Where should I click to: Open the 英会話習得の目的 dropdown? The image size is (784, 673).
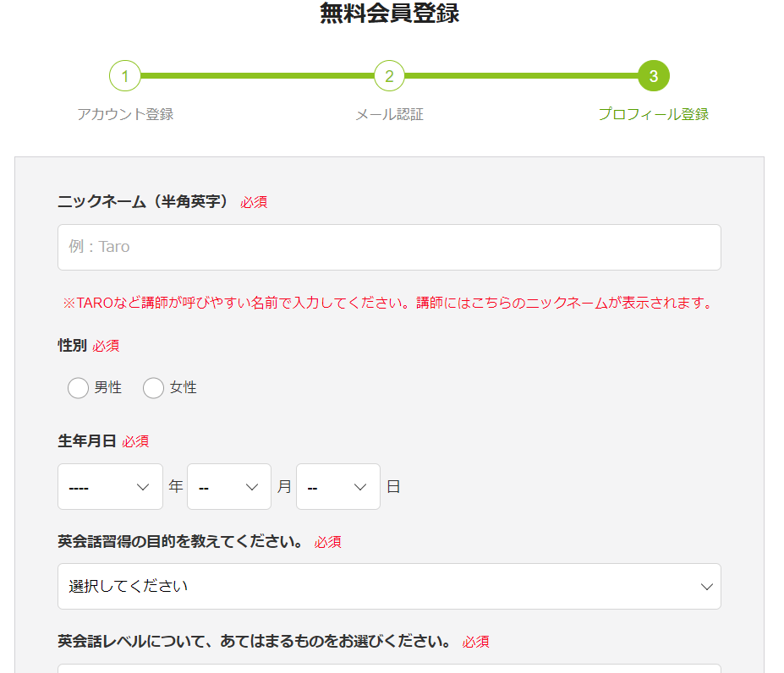coord(389,587)
